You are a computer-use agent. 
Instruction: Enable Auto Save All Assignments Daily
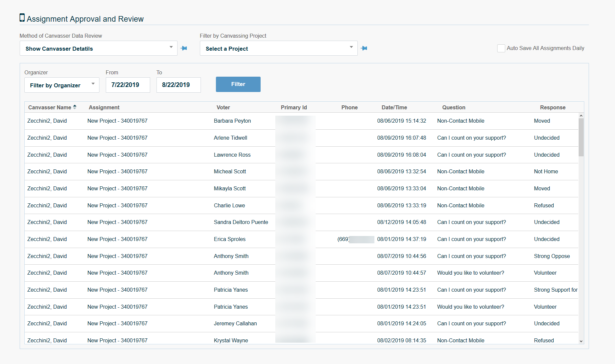coord(501,48)
